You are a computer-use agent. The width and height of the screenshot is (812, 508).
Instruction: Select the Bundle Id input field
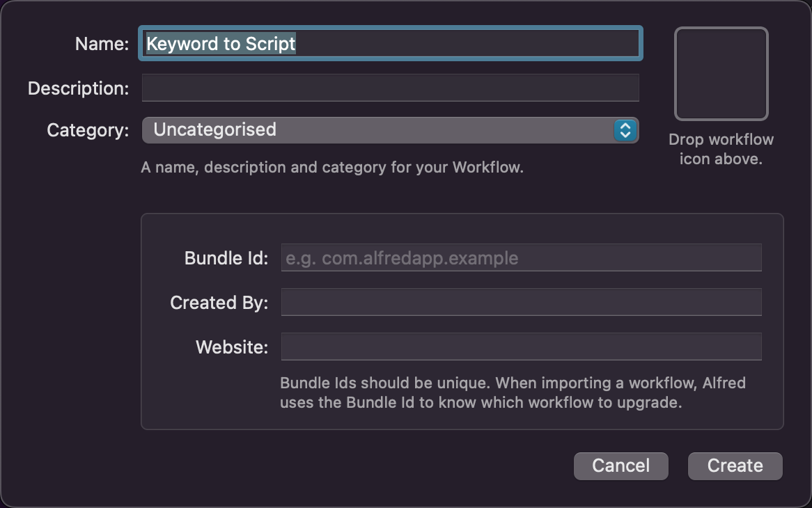click(x=521, y=258)
